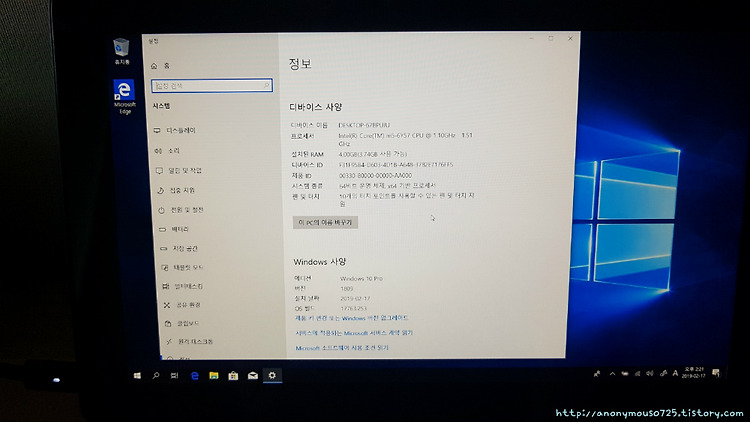Open the product key change or Windows edition upgrade link
The height and width of the screenshot is (422, 750).
(x=351, y=318)
